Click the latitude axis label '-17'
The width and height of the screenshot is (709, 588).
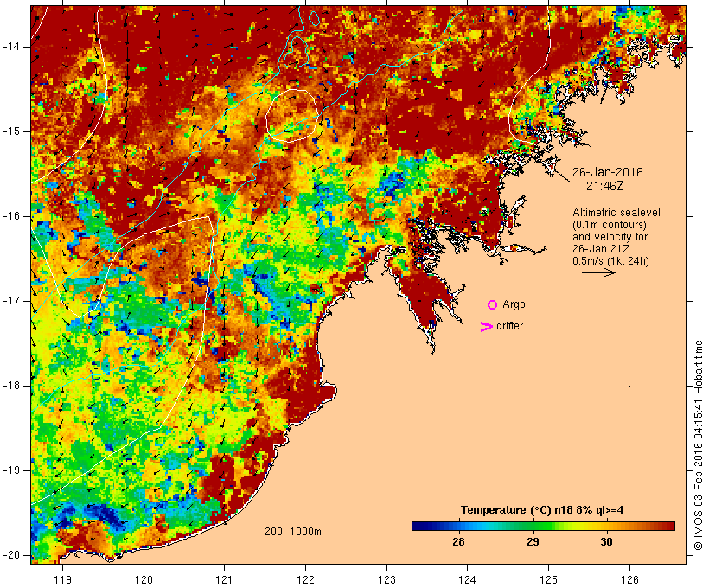pos(10,301)
